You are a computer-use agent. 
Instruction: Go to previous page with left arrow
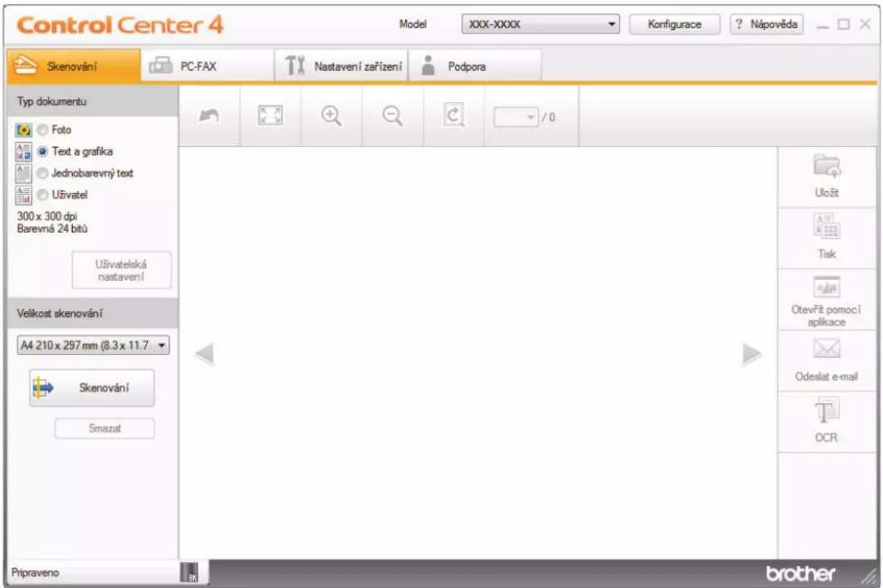[204, 354]
